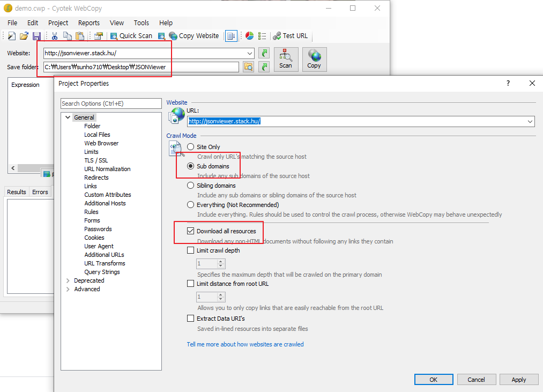Increase the root URL distance spinner
Image resolution: width=543 pixels, height=392 pixels.
point(221,294)
